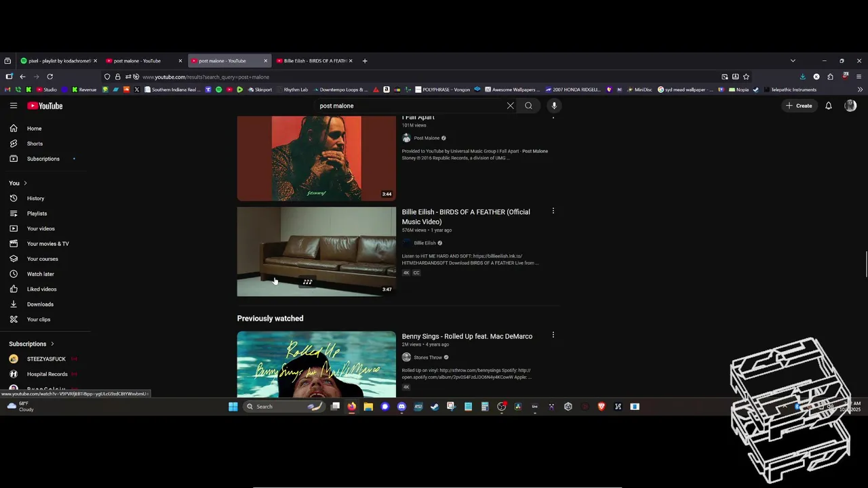
Task: Open the STEEZYASFUCK channel subscription
Action: click(x=45, y=359)
